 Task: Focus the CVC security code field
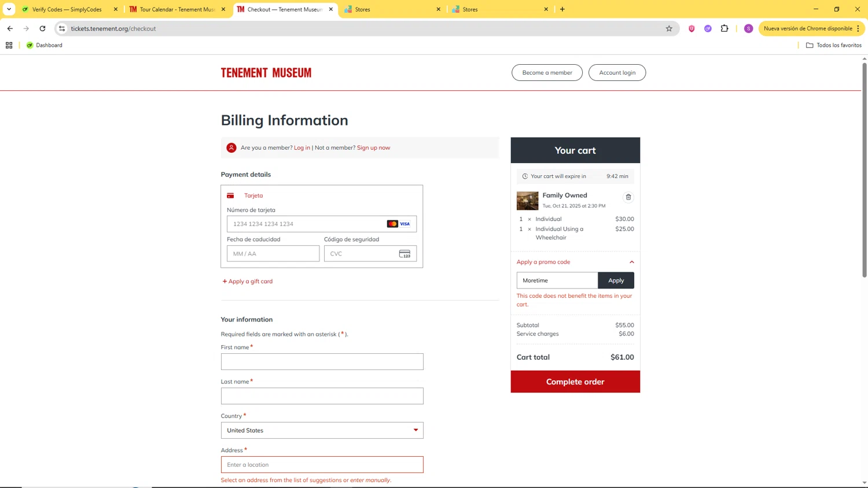click(x=370, y=254)
